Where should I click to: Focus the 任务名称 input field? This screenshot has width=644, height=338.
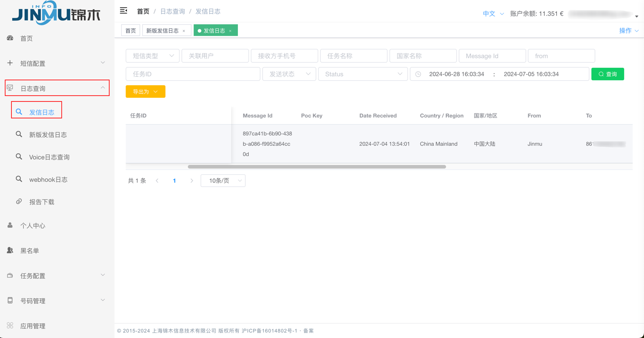354,56
